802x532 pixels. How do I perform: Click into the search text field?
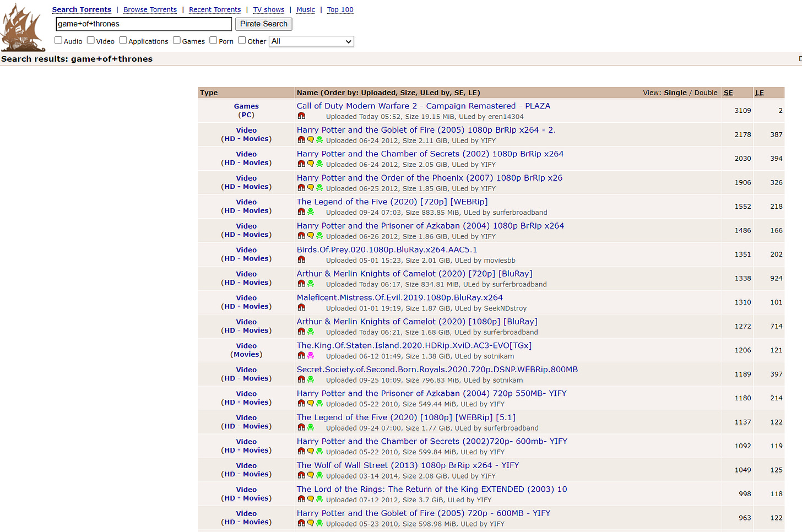[144, 24]
